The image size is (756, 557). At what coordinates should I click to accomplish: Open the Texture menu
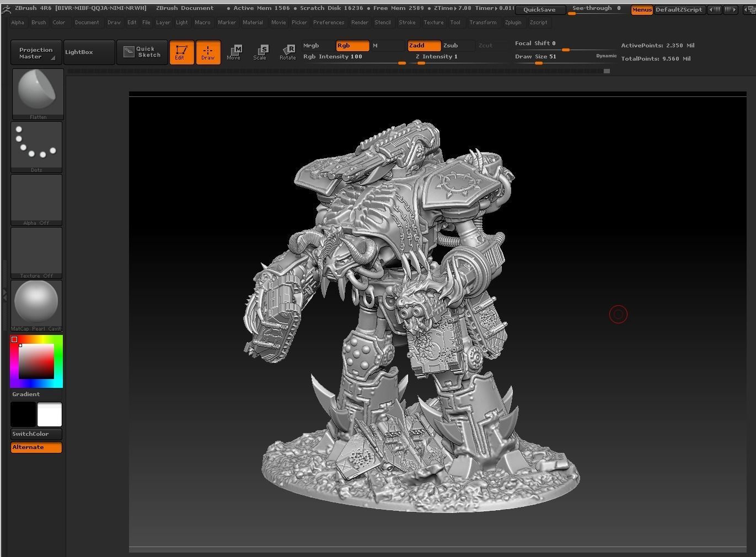tap(433, 23)
